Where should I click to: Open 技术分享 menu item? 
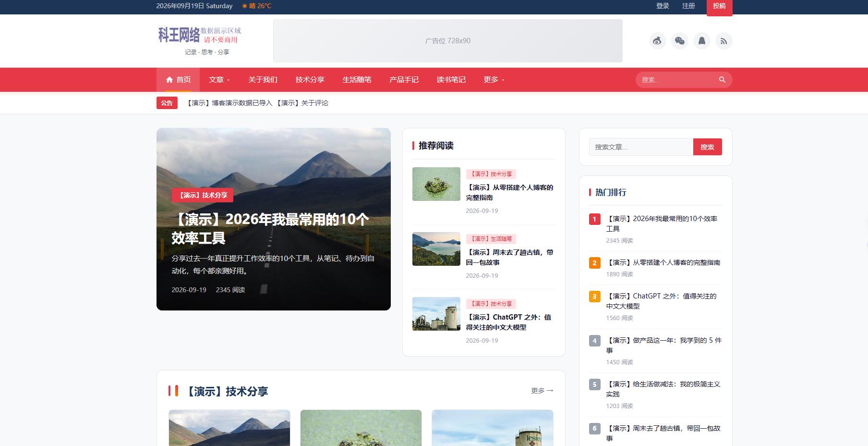310,80
